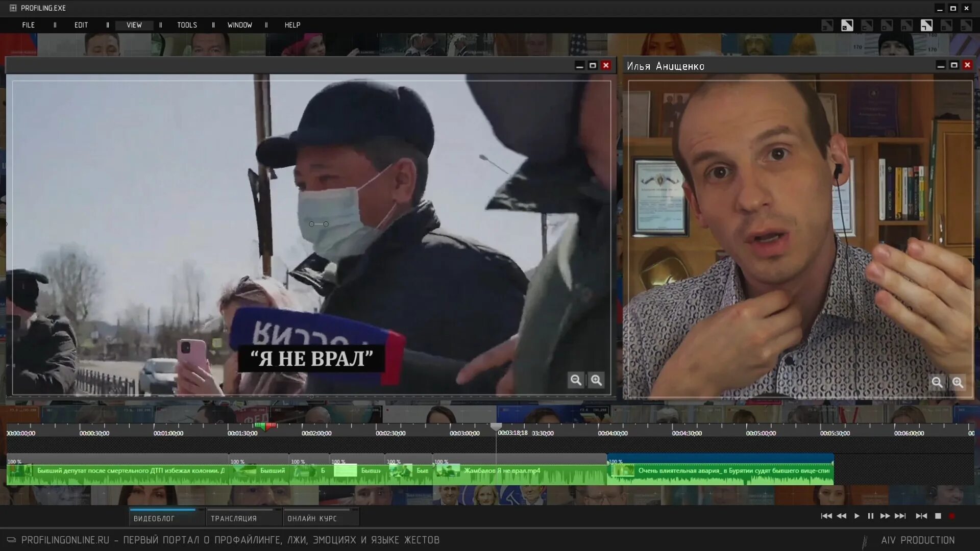Pause playback with the pause button

point(871,516)
